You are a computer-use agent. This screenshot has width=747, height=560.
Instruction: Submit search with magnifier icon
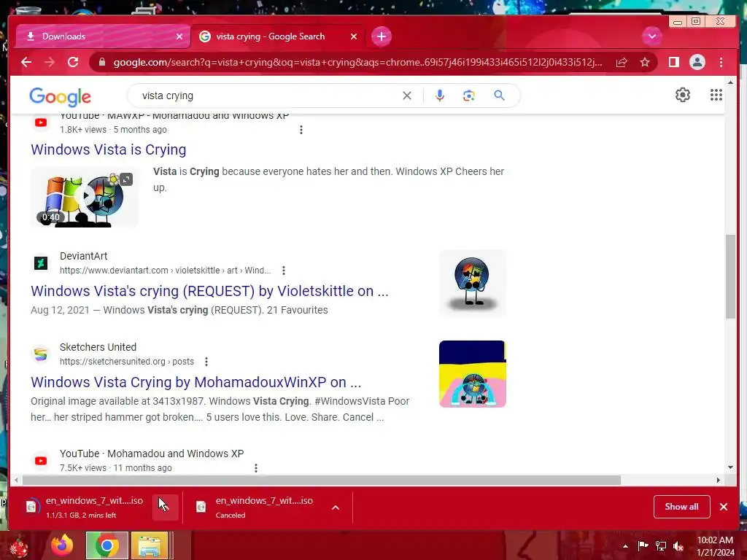(499, 96)
